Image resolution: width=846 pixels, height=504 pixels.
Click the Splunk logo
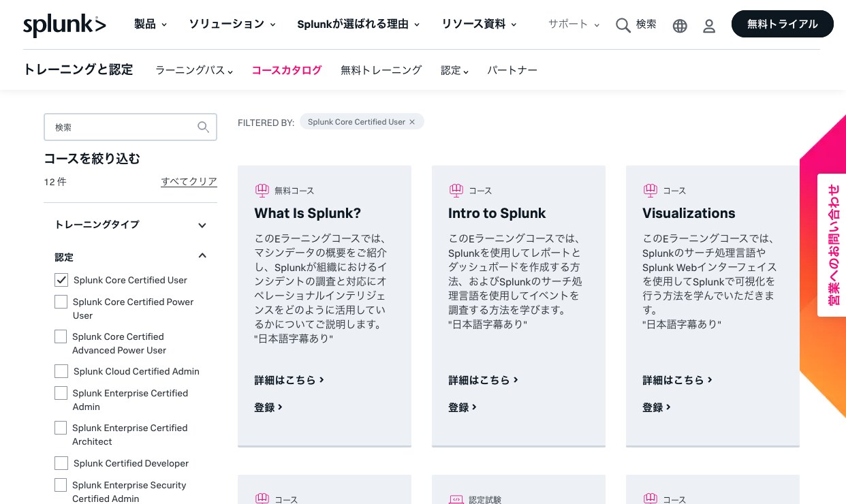pos(65,25)
